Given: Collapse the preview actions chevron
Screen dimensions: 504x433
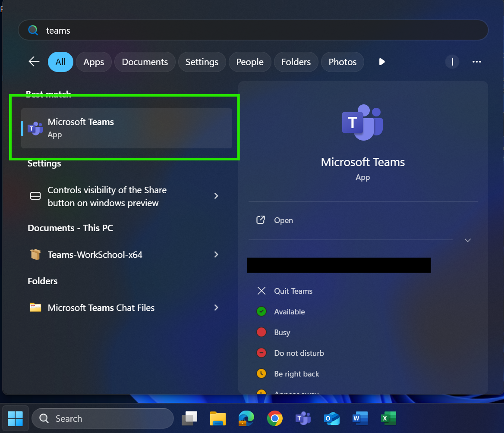Looking at the screenshot, I should tap(468, 240).
